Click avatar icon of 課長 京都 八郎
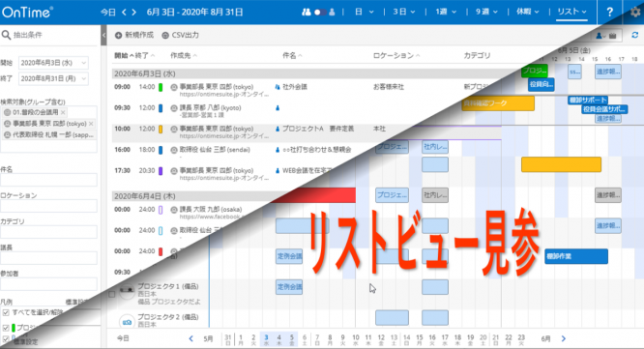The height and width of the screenshot is (349, 644). click(174, 108)
